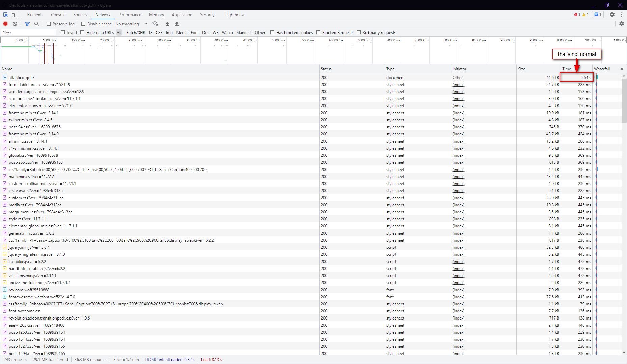Open the No throttling dropdown
Viewport: 627px width, 364px height.
pyautogui.click(x=132, y=24)
